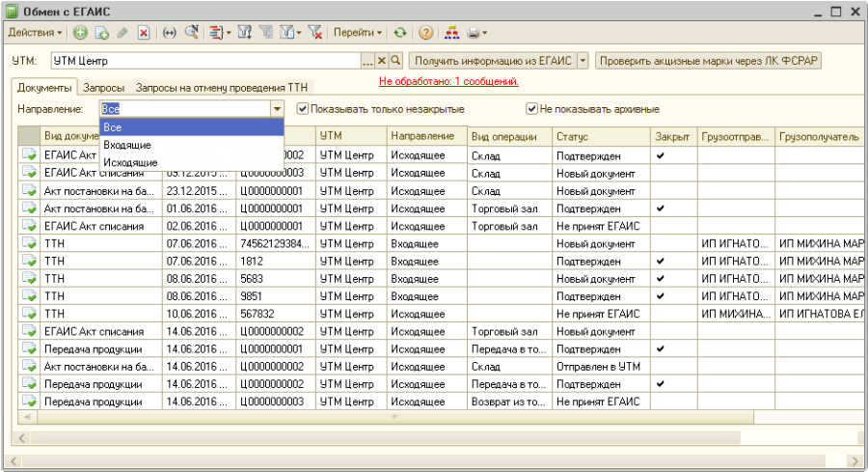Screen dimensions: 868x472
Task: Clear the УТМ field with X button
Action: coord(381,61)
